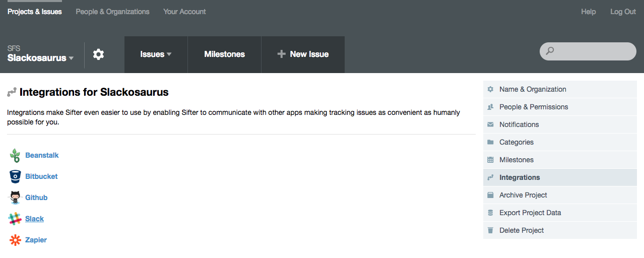Click the 'Integrations for Slackosaurus' heading

pyautogui.click(x=94, y=92)
